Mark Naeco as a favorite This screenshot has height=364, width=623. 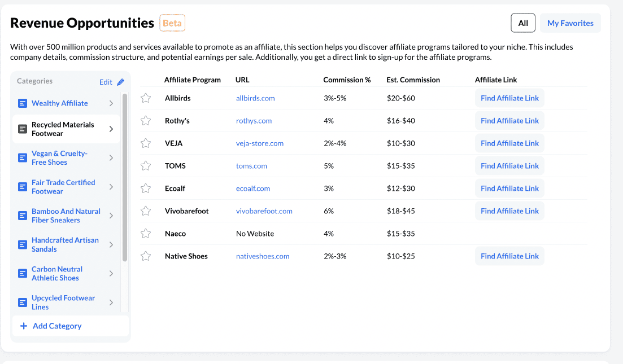(146, 234)
